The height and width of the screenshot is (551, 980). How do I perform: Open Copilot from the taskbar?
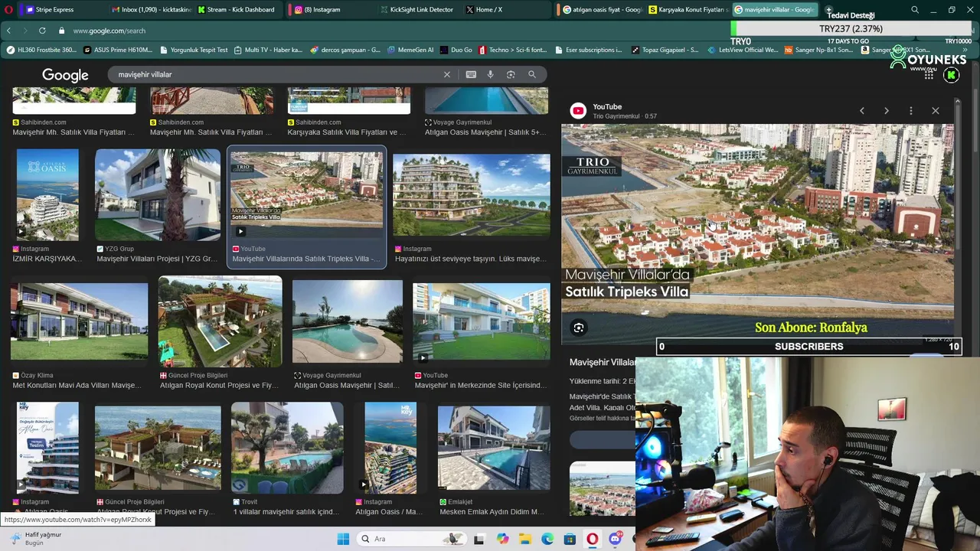pos(502,539)
